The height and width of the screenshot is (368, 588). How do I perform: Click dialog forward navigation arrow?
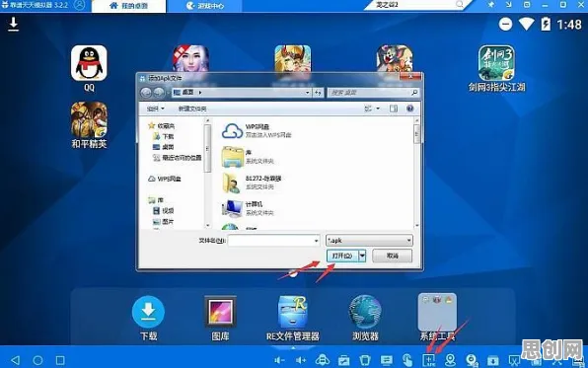(159, 92)
